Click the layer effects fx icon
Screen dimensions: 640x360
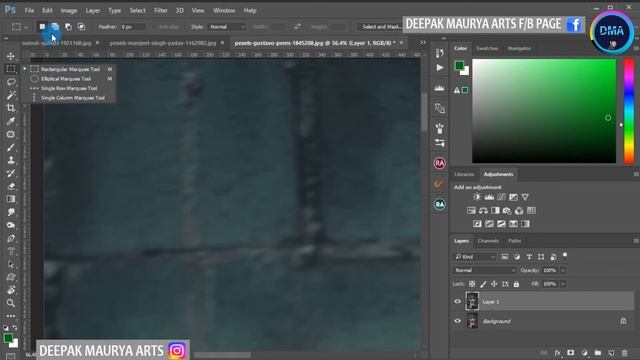tap(557, 353)
